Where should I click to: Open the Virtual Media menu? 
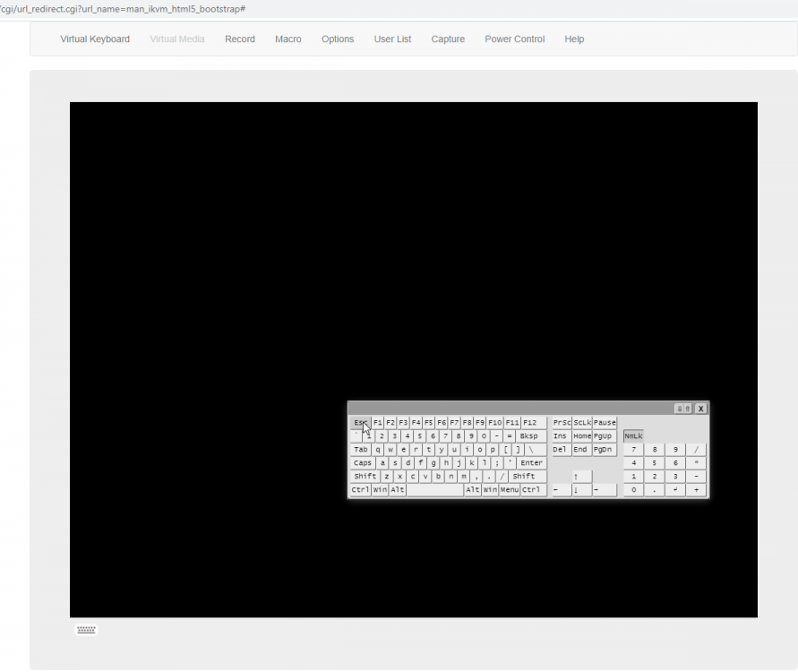coord(177,39)
